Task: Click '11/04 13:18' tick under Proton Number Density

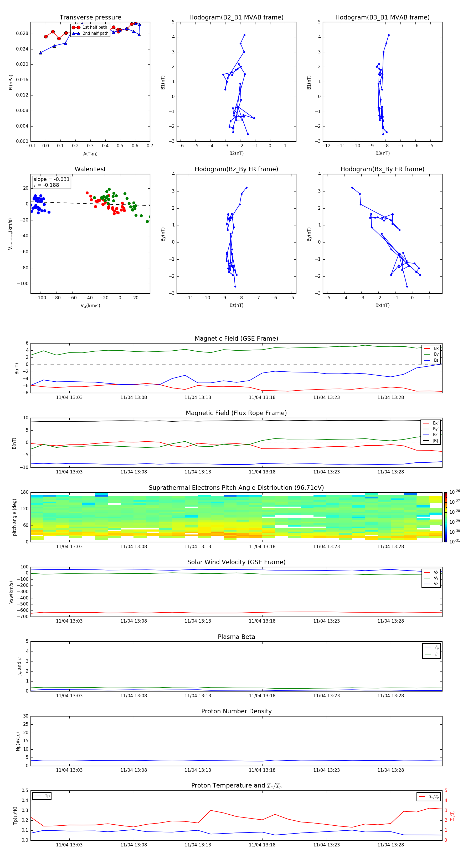Action: tap(262, 770)
